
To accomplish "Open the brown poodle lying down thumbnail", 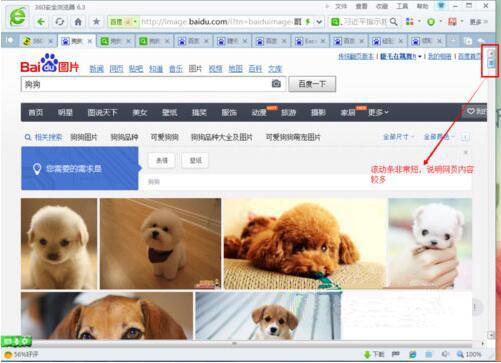I will [x=305, y=244].
